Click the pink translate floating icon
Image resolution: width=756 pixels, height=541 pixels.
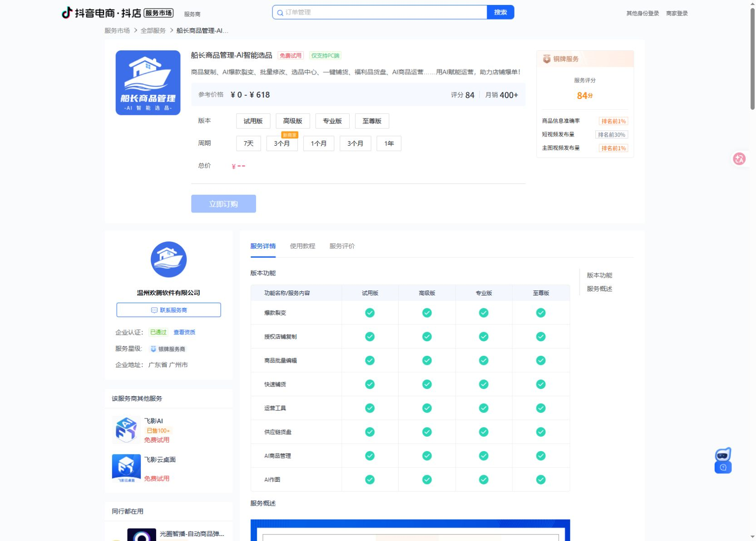pos(739,159)
